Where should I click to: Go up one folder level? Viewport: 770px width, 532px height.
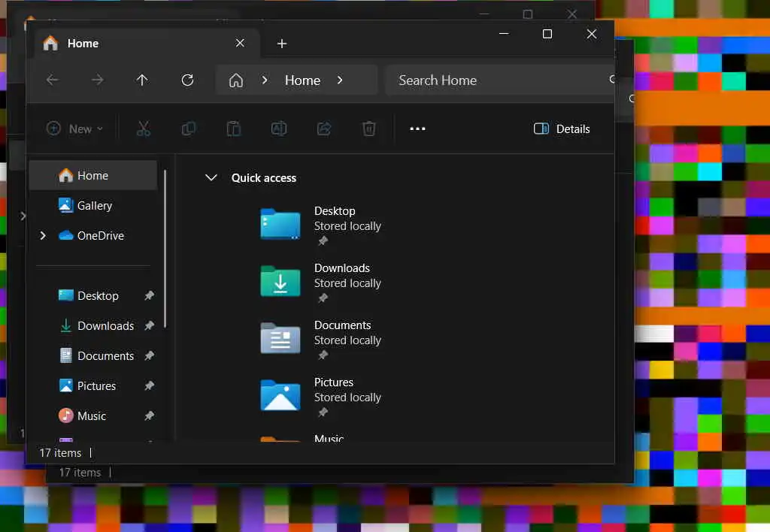[142, 80]
